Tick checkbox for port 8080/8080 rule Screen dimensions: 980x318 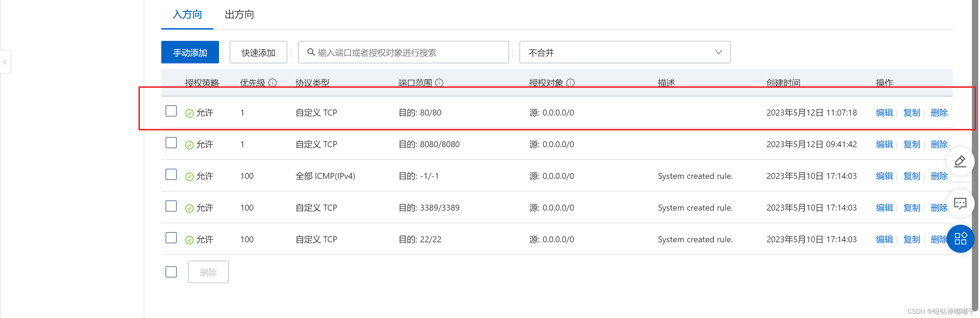tap(171, 143)
